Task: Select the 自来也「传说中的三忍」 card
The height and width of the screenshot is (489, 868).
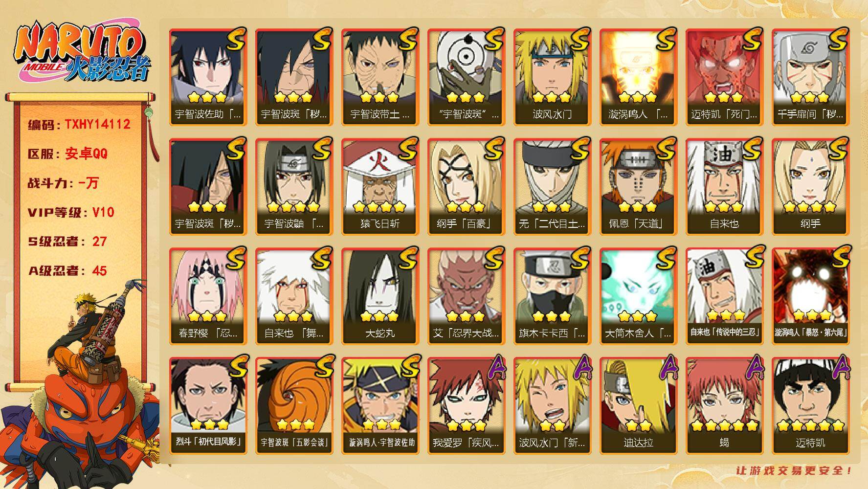Action: coord(724,296)
